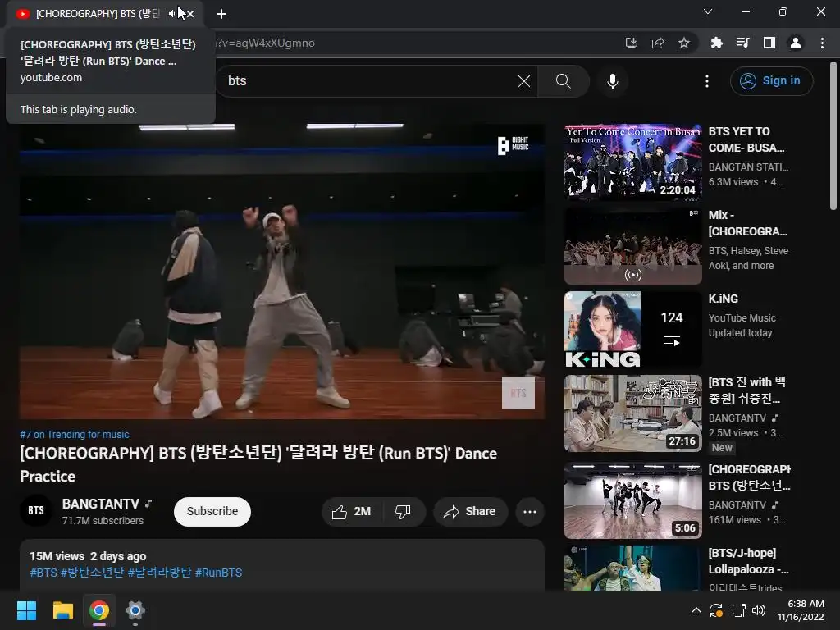The image size is (840, 630).
Task: Open the K.iNG playlist thumbnail
Action: (632, 330)
